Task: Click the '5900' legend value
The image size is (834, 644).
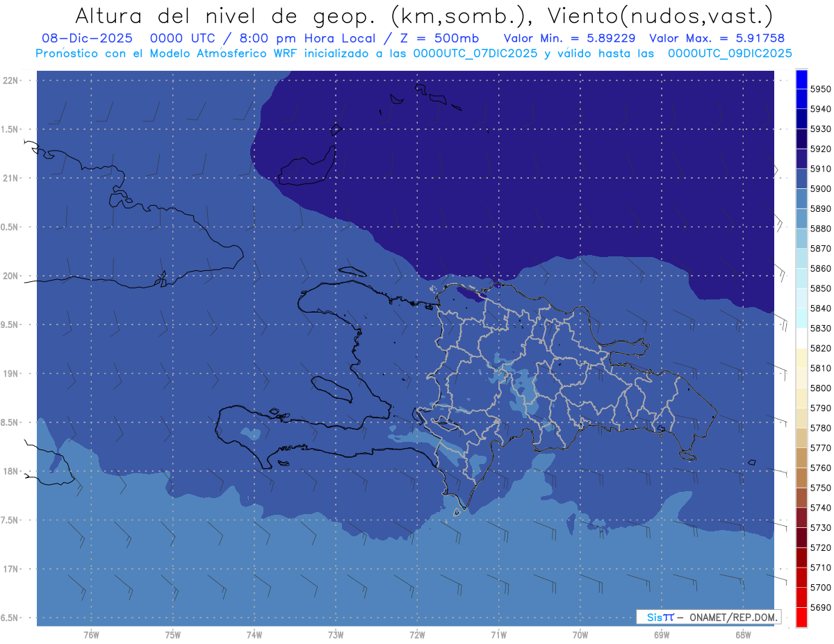Action: pyautogui.click(x=821, y=189)
